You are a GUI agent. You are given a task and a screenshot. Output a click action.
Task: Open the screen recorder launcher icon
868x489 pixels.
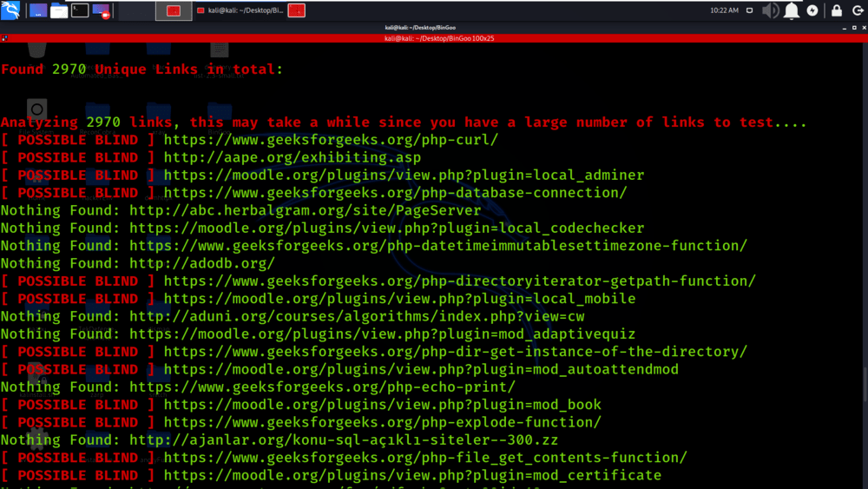[x=102, y=10]
